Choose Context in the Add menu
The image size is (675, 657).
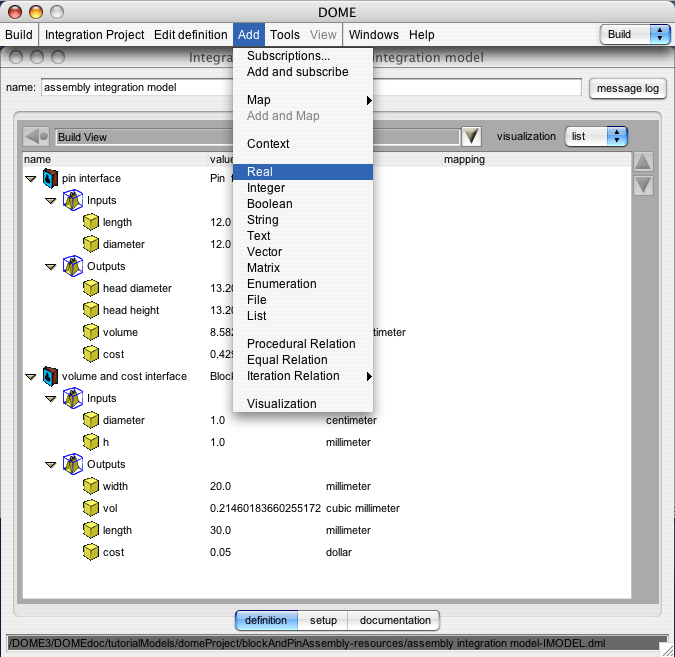[303, 144]
